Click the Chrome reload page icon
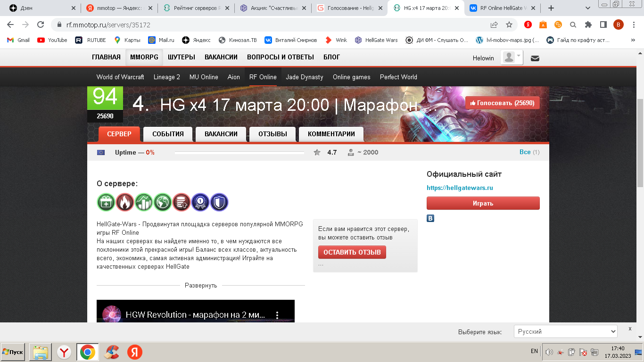 click(41, 25)
